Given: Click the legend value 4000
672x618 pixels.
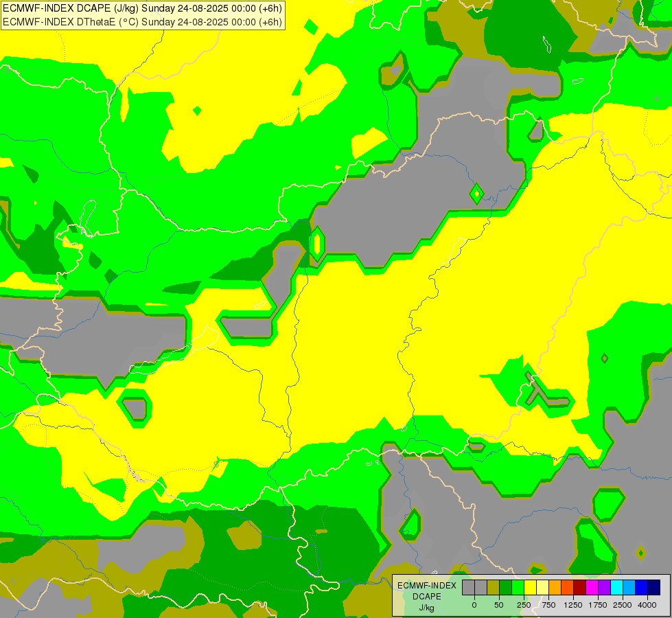Looking at the screenshot, I should pyautogui.click(x=647, y=605).
